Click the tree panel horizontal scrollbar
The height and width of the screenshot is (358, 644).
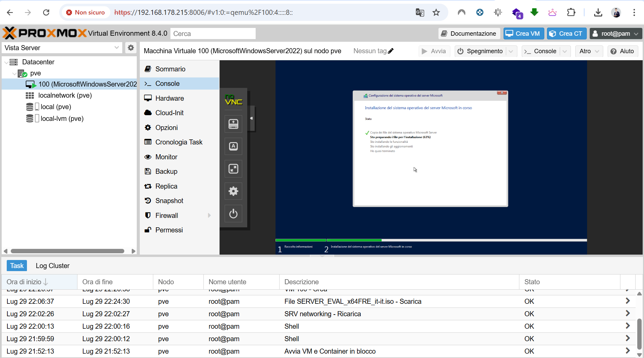tap(67, 251)
